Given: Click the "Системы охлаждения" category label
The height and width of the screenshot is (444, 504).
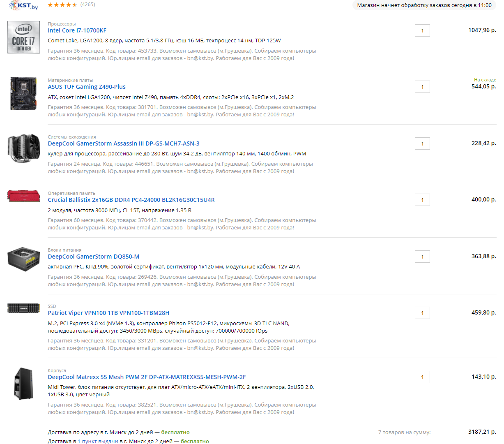Looking at the screenshot, I should pos(72,137).
